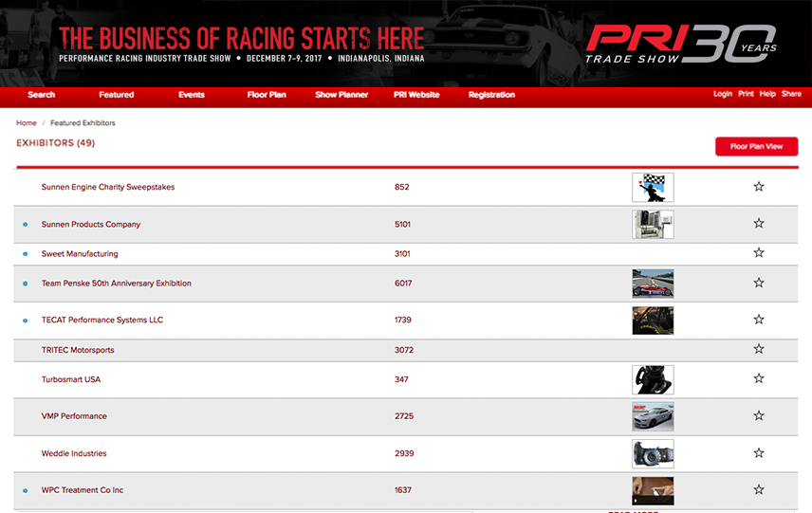Favorite TECAT Performance Systems LLC star
Screen dimensions: 812x513
tap(759, 320)
